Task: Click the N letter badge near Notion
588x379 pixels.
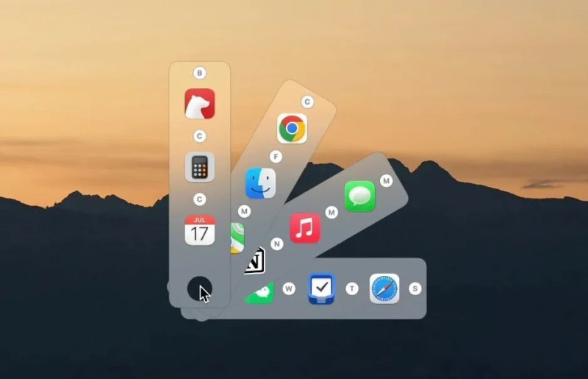Action: click(277, 244)
